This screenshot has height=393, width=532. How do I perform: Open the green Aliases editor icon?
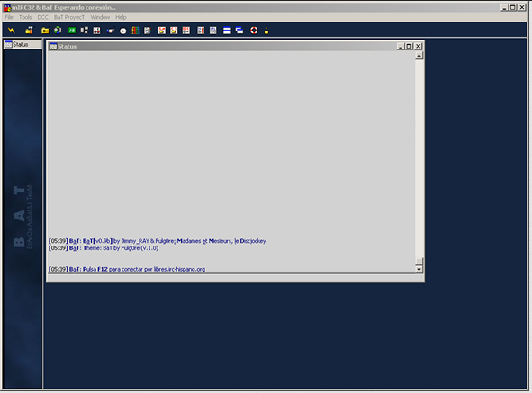[72, 31]
